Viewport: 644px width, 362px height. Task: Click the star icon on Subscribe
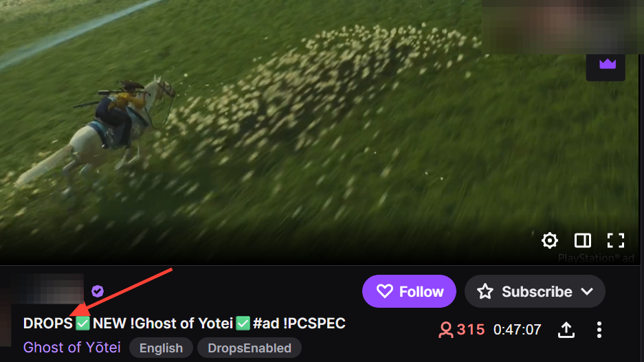point(485,291)
